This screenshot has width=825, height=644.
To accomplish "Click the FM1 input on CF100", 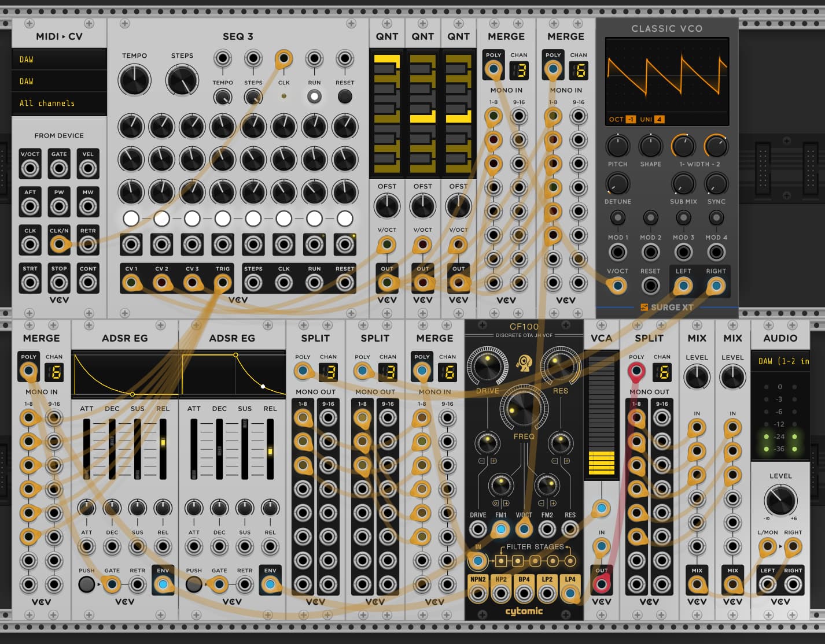I will point(501,528).
